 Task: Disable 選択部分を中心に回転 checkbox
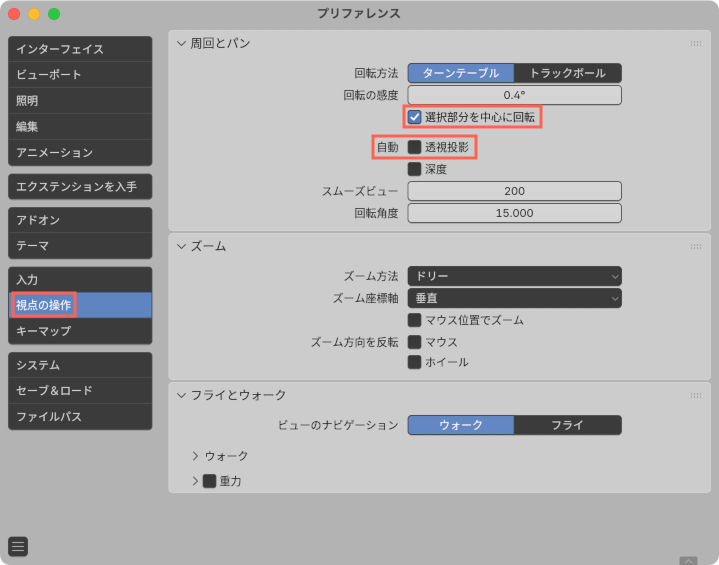pyautogui.click(x=415, y=117)
